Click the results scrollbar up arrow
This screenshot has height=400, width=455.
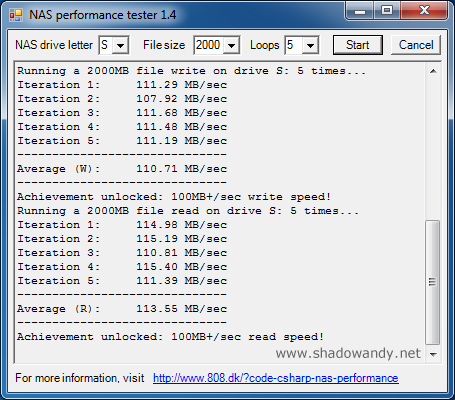(433, 71)
